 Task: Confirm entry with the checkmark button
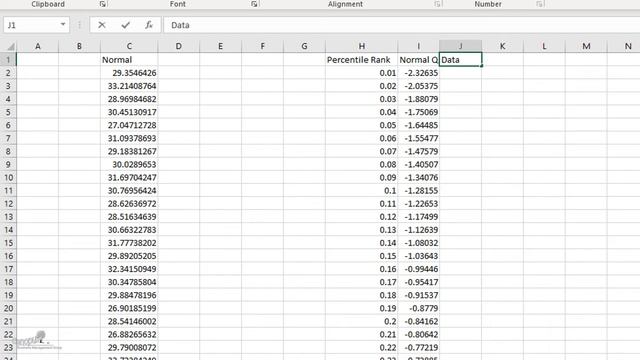click(x=125, y=25)
